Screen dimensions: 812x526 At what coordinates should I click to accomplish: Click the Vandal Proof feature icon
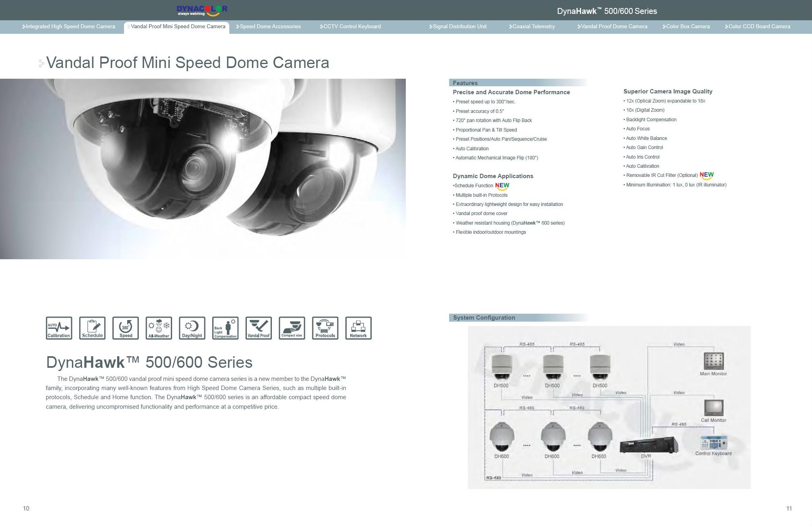[x=259, y=328]
